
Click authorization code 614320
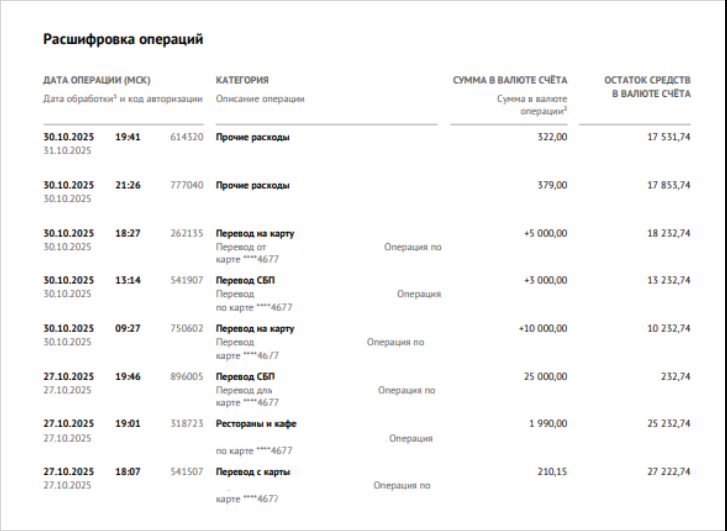187,137
